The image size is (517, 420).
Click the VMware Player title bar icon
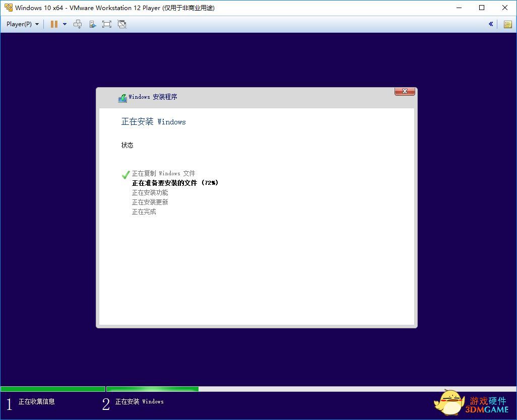(x=8, y=8)
